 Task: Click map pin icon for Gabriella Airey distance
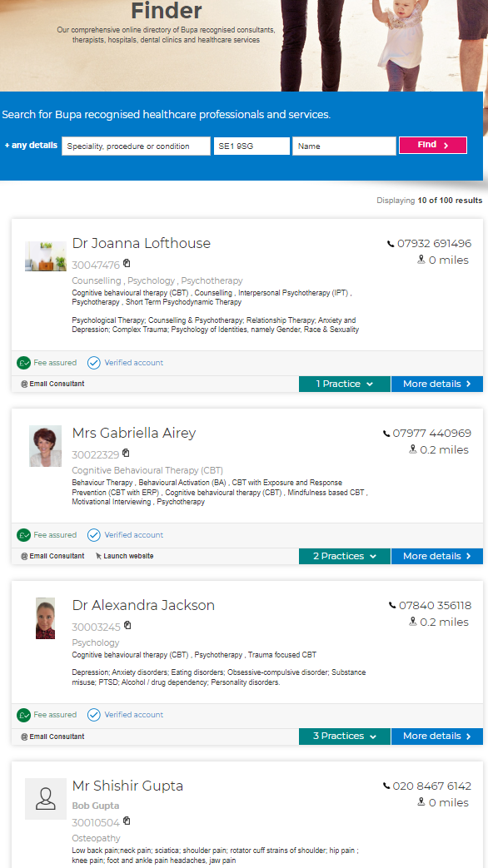(413, 449)
